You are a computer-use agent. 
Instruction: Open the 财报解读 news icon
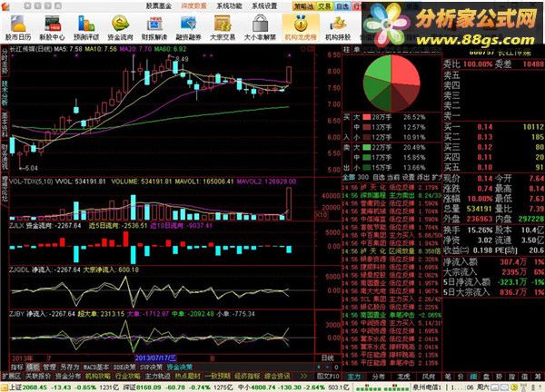click(154, 28)
